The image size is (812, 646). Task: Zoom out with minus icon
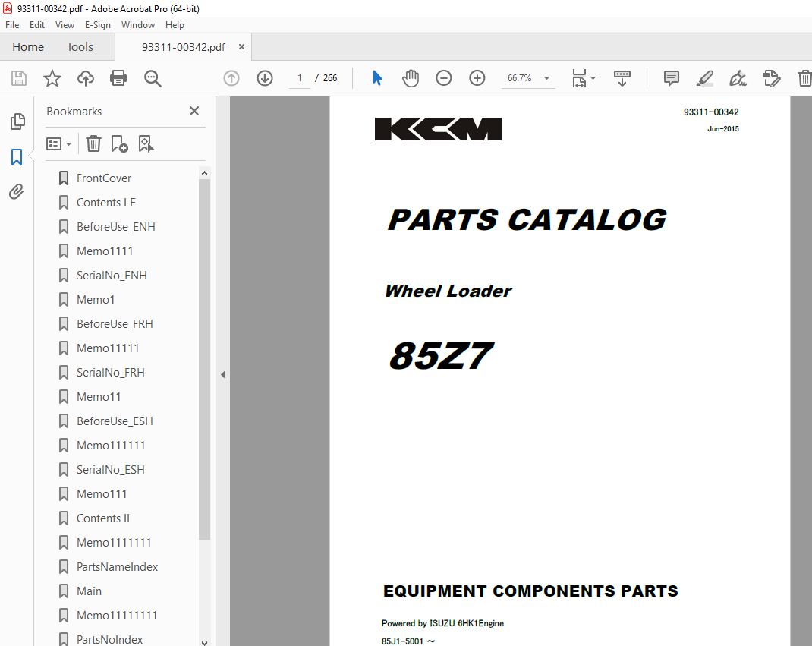pos(444,78)
